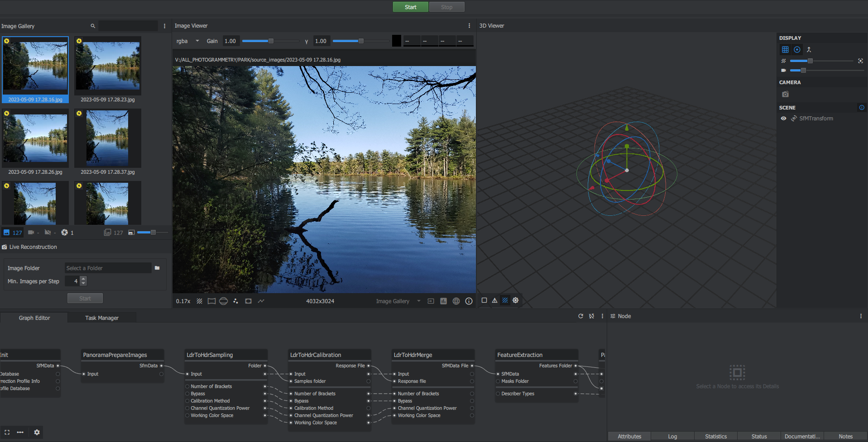Click the folder browse icon for Image Folder
This screenshot has height=442, width=868.
pos(157,268)
